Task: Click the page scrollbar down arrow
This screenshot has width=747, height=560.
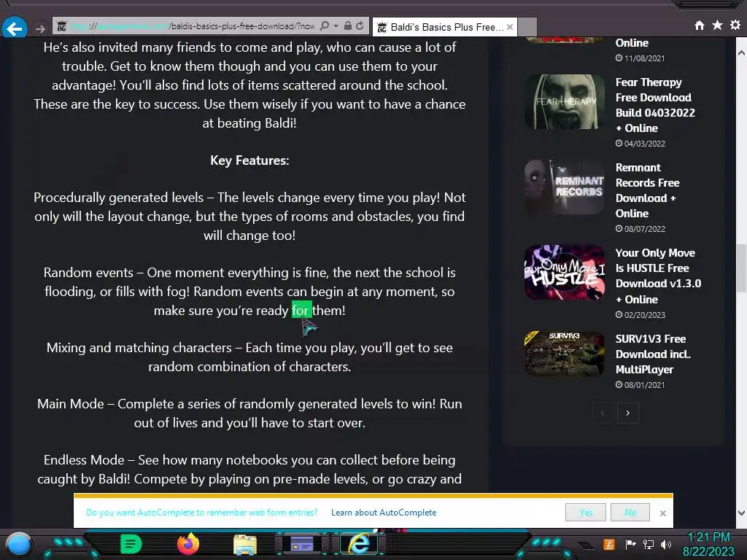Action: click(741, 513)
